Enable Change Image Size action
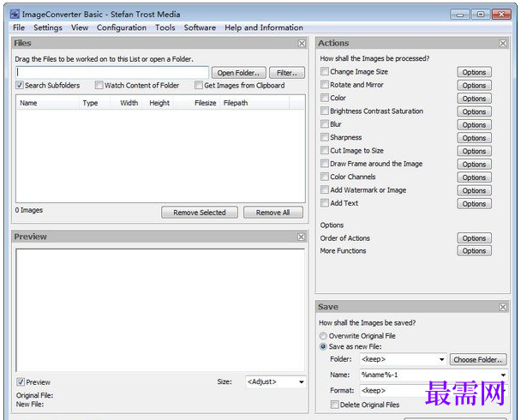 coord(325,71)
